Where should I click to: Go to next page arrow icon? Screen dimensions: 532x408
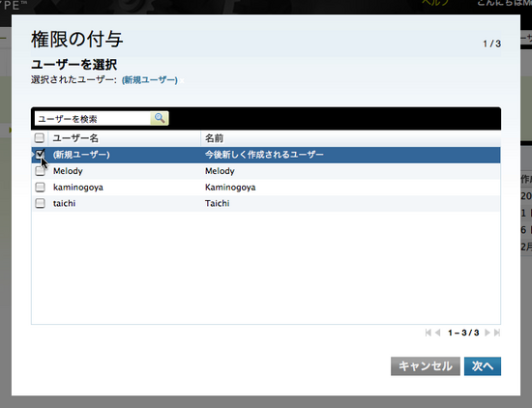click(x=488, y=333)
